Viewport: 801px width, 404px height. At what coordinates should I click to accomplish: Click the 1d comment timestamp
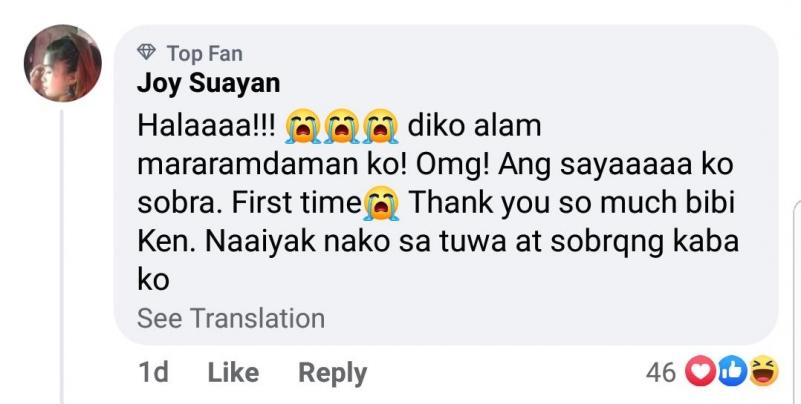click(153, 373)
